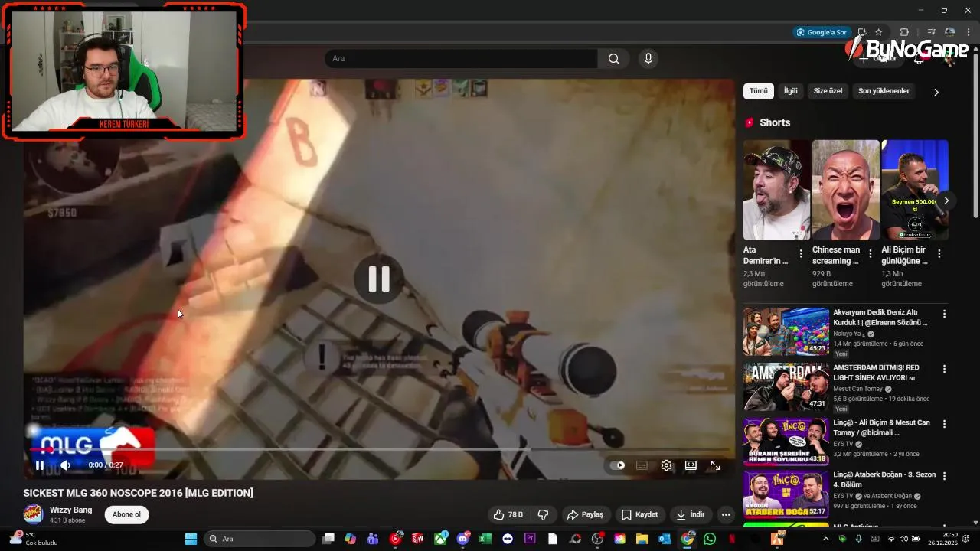
Task: Select the 'Tümü' filter chip
Action: (x=758, y=91)
